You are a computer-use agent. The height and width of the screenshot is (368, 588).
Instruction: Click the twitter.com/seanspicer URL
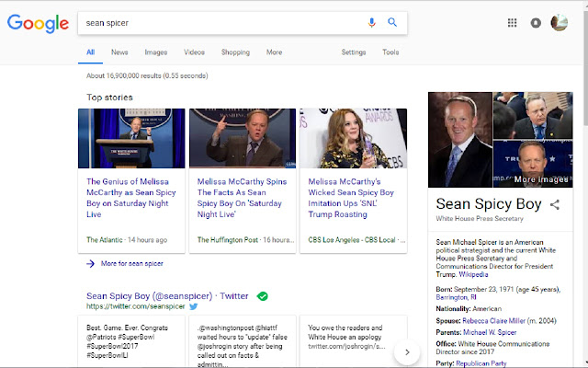[x=136, y=306]
